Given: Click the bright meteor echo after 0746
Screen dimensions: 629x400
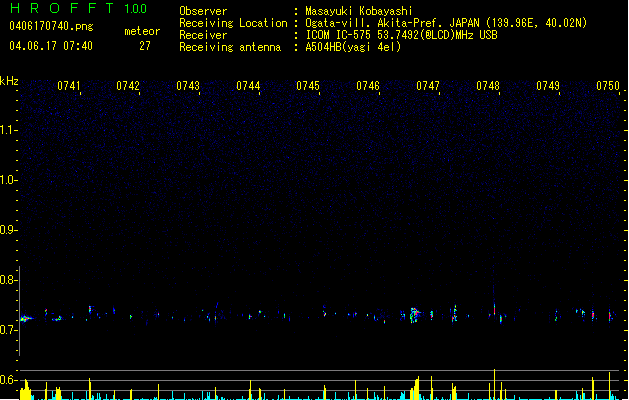Looking at the screenshot, I should [414, 315].
